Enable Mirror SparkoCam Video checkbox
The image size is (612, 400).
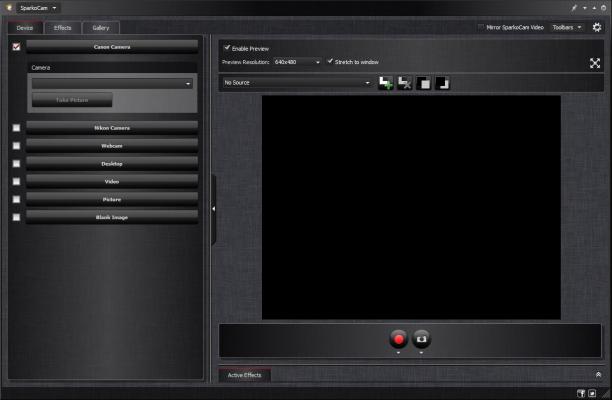pyautogui.click(x=481, y=27)
